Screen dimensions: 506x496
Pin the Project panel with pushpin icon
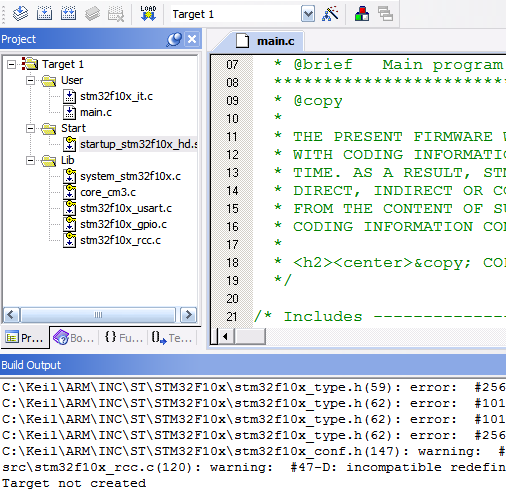[x=174, y=39]
